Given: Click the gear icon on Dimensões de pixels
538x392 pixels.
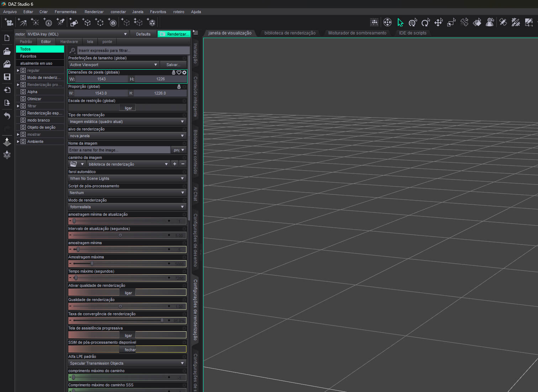Looking at the screenshot, I should (x=184, y=73).
